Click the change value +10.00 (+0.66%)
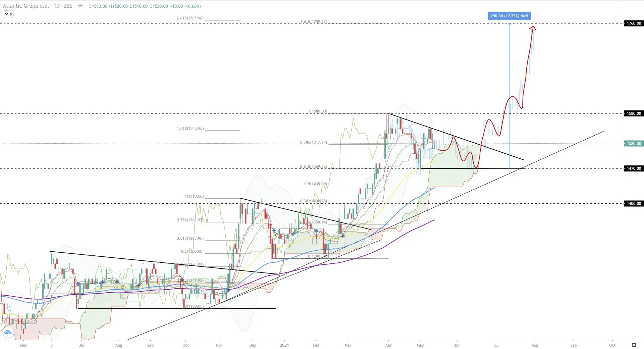Image resolution: width=644 pixels, height=349 pixels. tap(185, 6)
